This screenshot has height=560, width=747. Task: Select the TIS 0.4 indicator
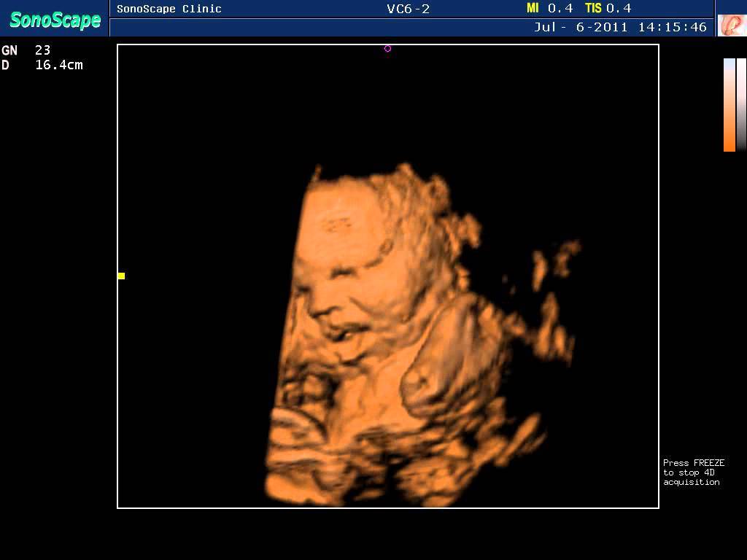(x=608, y=8)
